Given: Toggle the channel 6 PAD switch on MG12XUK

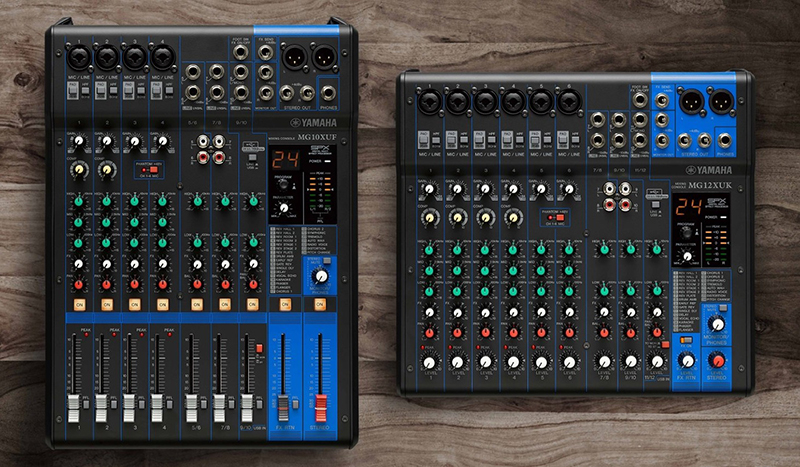Looking at the screenshot, I should coord(562,138).
